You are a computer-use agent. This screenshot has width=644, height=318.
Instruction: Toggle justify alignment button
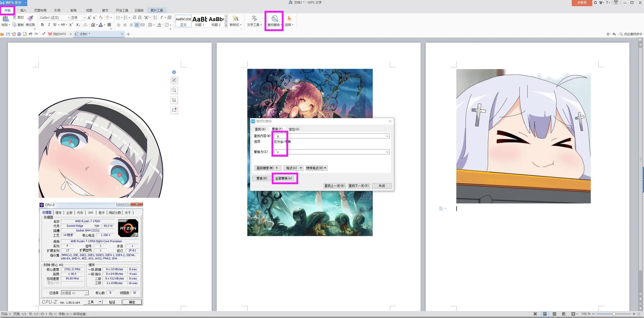(x=137, y=25)
